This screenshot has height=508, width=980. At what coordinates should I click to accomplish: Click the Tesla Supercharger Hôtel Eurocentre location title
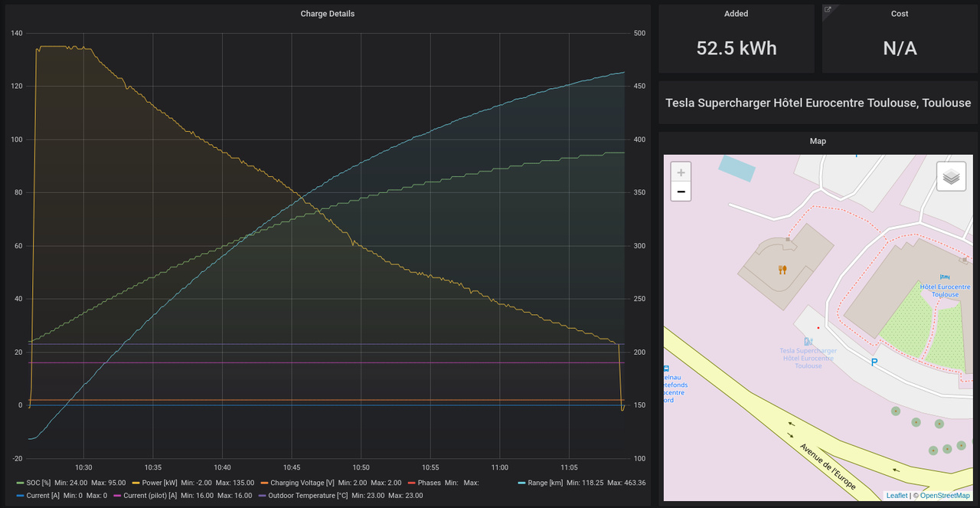818,103
